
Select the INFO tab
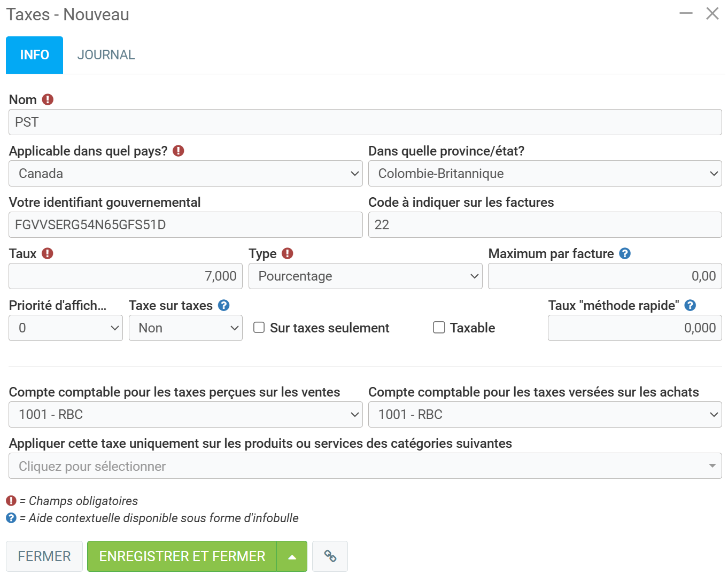(35, 55)
